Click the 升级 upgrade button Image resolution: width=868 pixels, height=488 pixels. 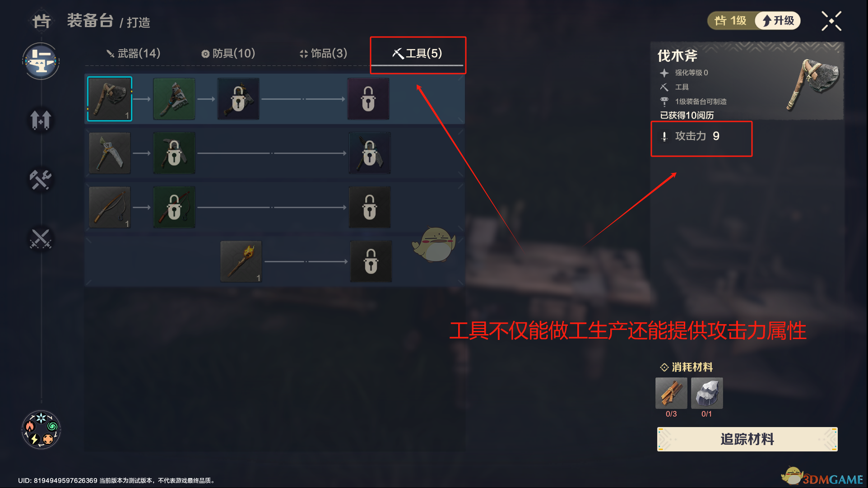pyautogui.click(x=778, y=21)
